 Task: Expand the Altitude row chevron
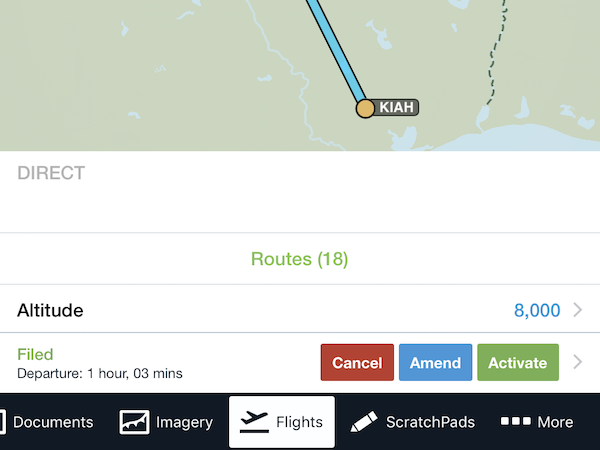click(577, 311)
